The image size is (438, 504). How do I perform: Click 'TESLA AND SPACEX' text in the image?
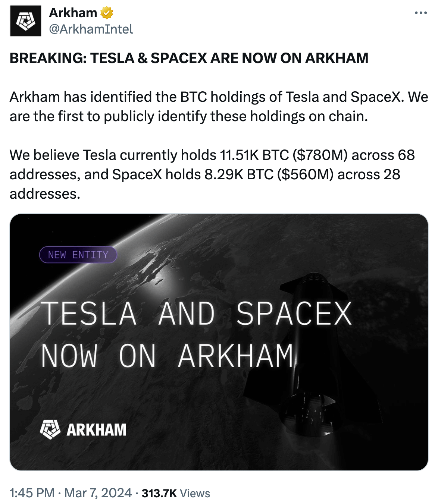[x=196, y=314]
